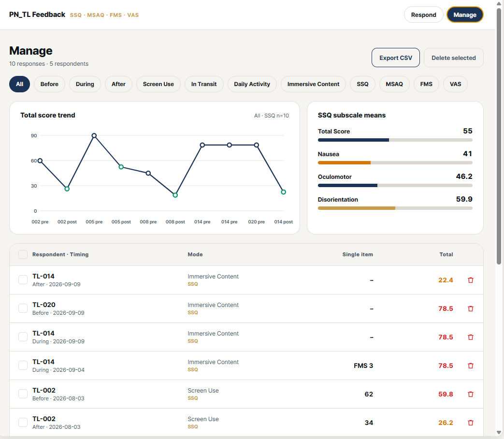The image size is (504, 439).
Task: Remove TL-014 During 2026-09-09 response with trash icon
Action: point(471,337)
